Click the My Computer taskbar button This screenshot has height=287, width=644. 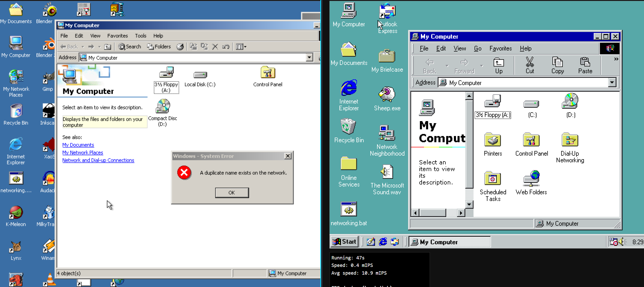pyautogui.click(x=450, y=242)
